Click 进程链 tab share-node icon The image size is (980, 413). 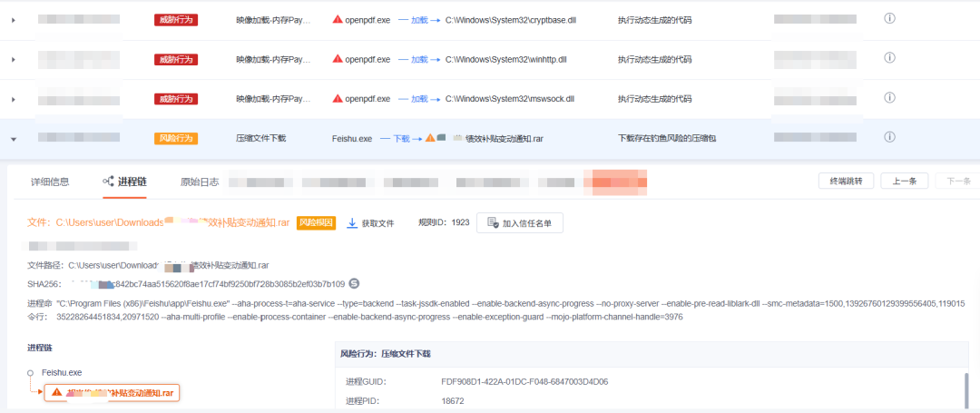pyautogui.click(x=108, y=182)
